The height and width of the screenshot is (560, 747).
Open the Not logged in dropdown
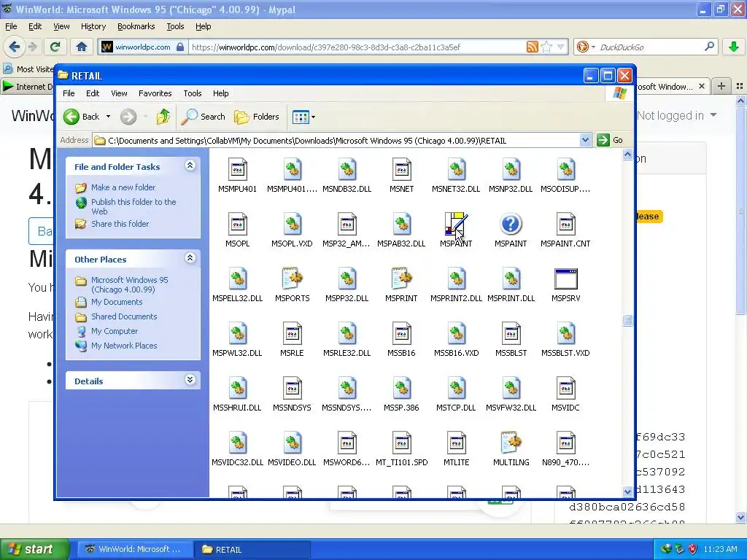676,115
